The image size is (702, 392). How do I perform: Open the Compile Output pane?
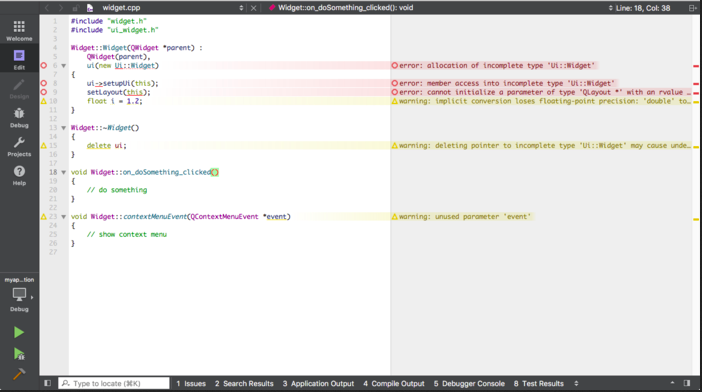pos(394,383)
